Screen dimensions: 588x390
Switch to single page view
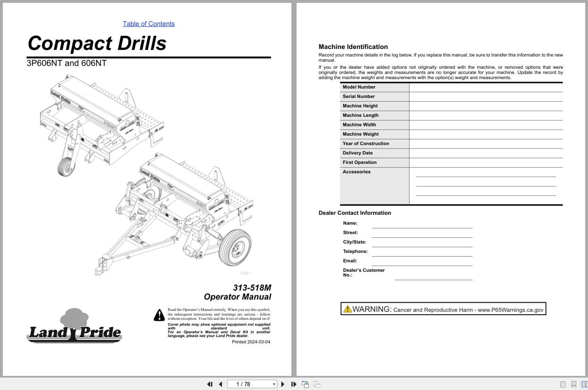click(x=563, y=384)
